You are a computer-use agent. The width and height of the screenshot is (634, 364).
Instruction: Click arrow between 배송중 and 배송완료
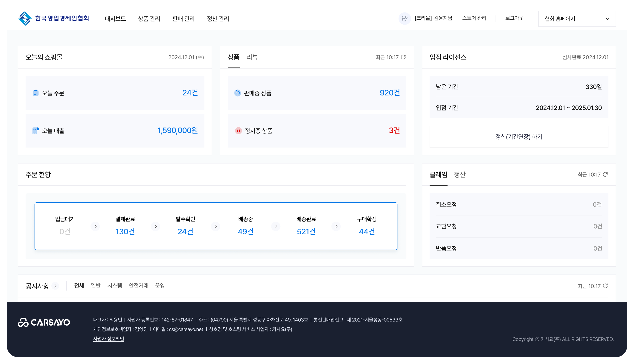coord(276,226)
